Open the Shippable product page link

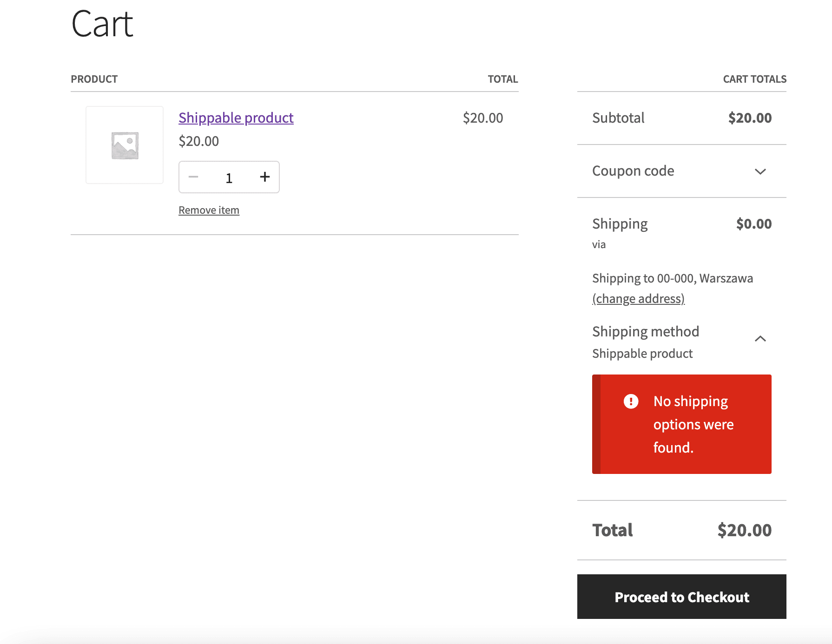click(236, 118)
